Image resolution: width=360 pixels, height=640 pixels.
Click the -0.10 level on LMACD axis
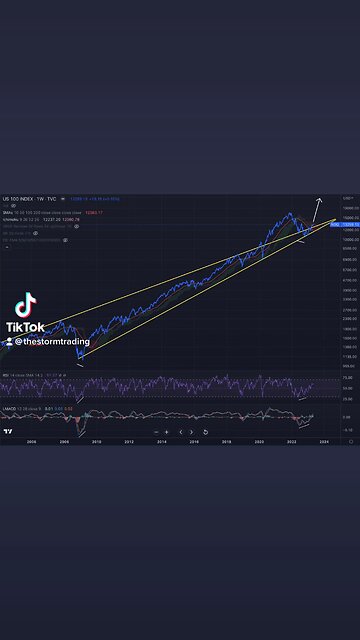[x=347, y=430]
